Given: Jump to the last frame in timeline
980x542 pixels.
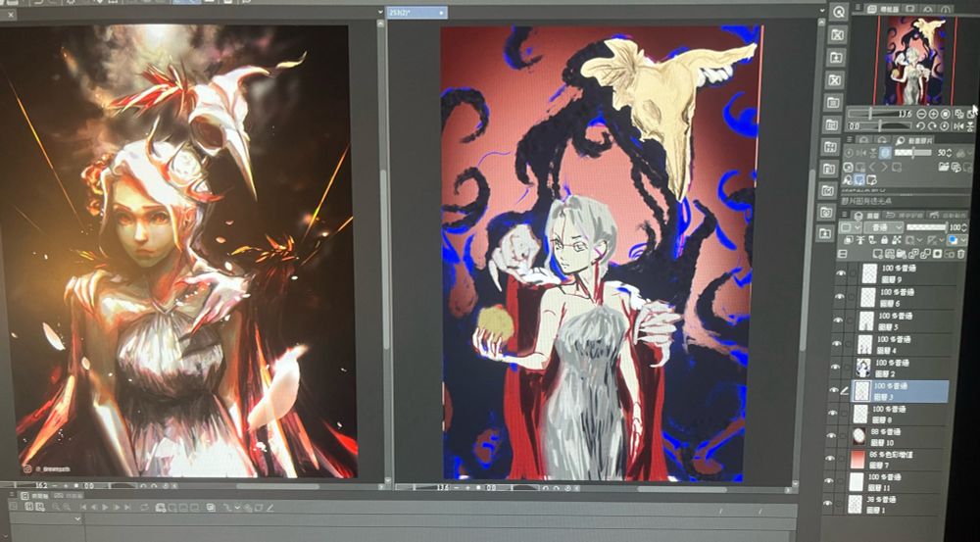Looking at the screenshot, I should pos(127,507).
